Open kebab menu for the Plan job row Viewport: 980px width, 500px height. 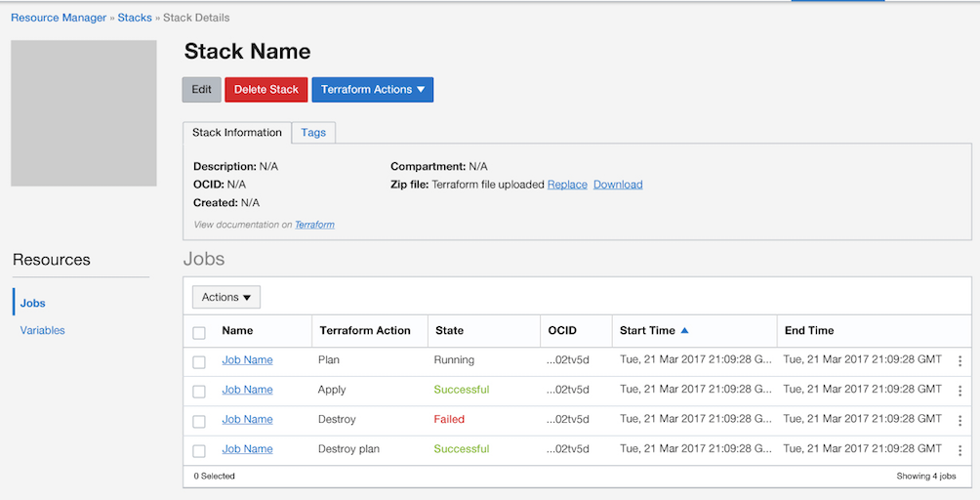tap(960, 361)
